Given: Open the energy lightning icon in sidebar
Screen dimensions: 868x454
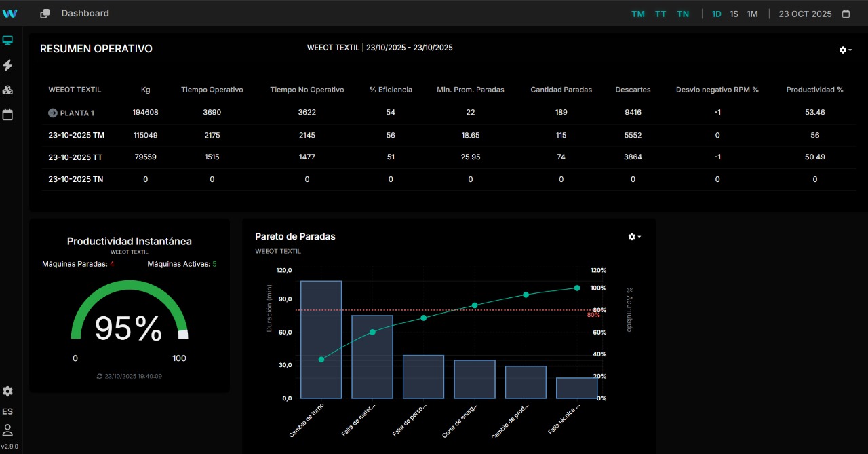Looking at the screenshot, I should [8, 65].
